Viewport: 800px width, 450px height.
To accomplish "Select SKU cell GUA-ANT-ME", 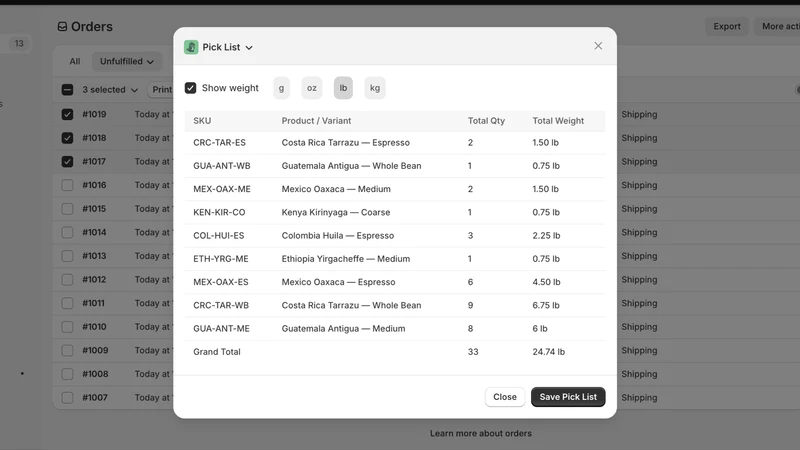I will (221, 329).
